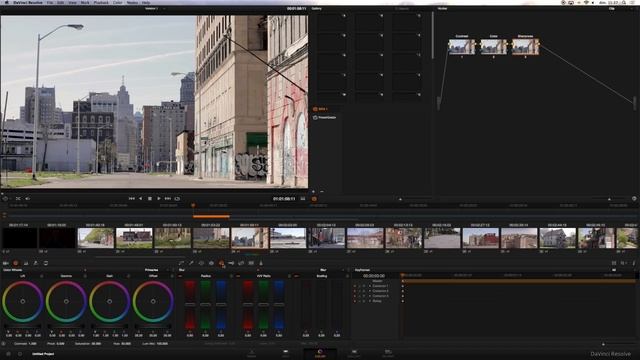Select the Stills 1 gallery album
The image size is (640, 360).
click(320, 109)
